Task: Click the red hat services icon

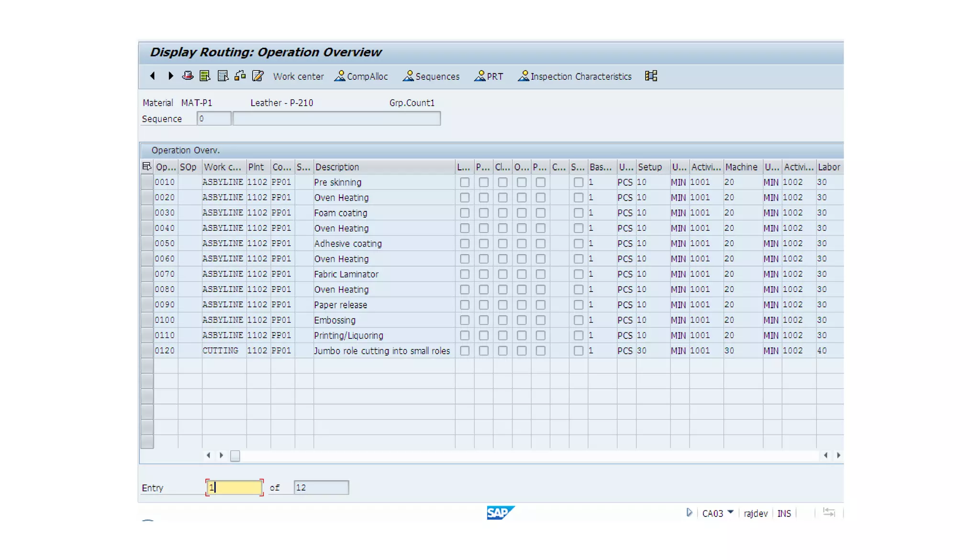Action: [x=188, y=76]
